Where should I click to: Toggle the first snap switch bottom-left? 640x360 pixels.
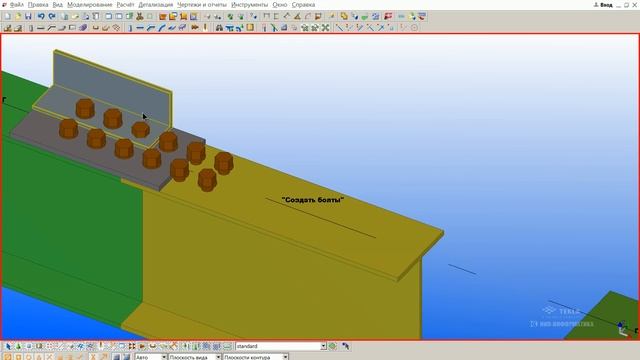(8, 357)
